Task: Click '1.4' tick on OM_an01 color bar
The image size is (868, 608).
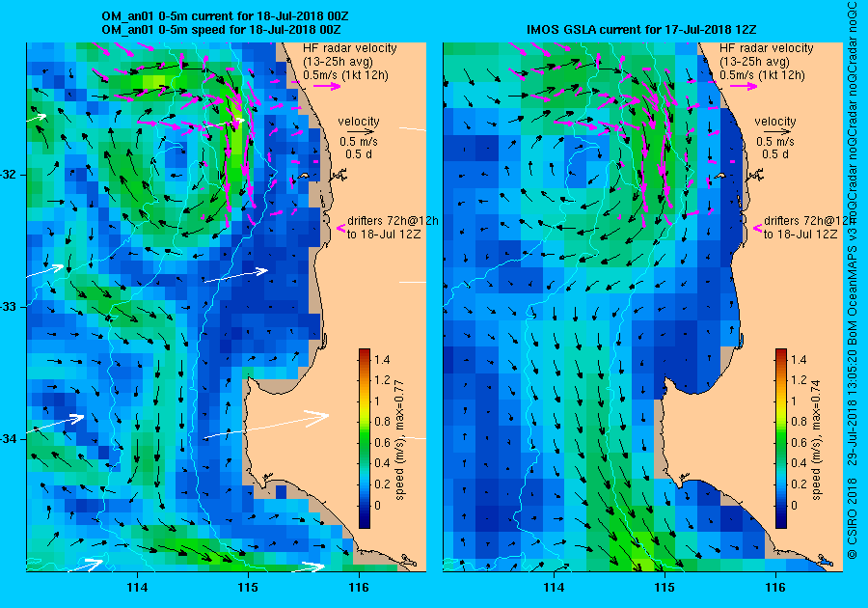Action: pyautogui.click(x=382, y=359)
